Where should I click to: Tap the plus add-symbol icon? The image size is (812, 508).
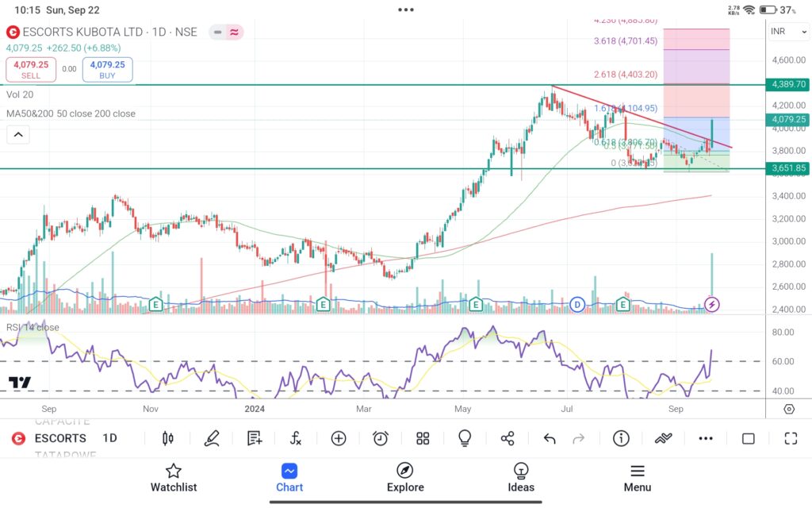click(x=339, y=438)
